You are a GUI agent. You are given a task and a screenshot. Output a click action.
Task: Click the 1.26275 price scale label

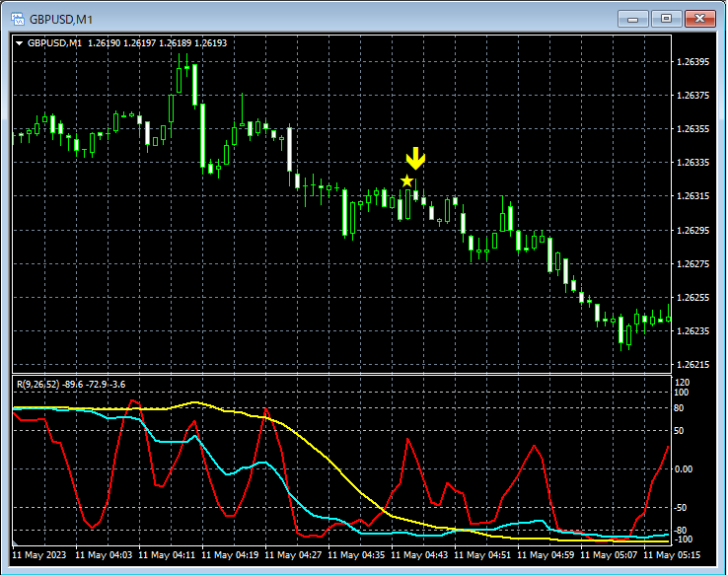tap(693, 263)
